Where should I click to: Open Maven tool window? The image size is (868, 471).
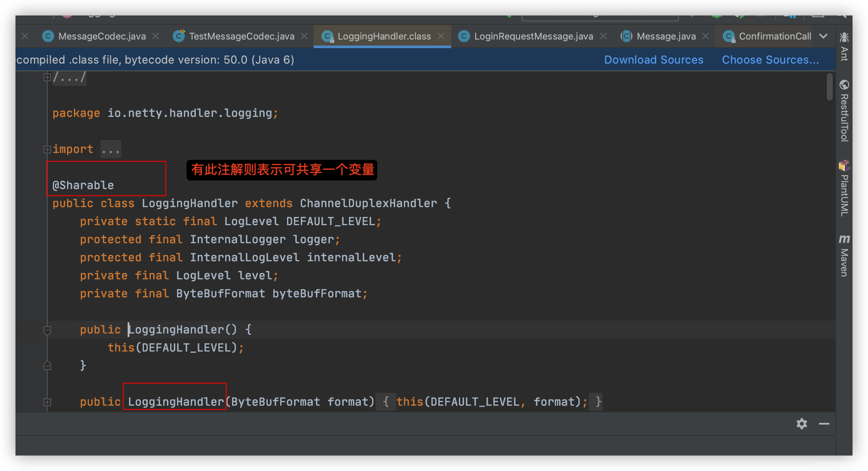coord(844,255)
